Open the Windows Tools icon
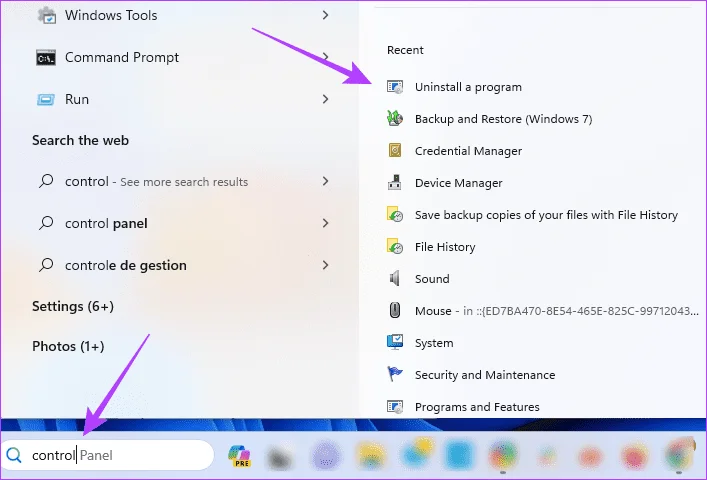 pos(46,15)
